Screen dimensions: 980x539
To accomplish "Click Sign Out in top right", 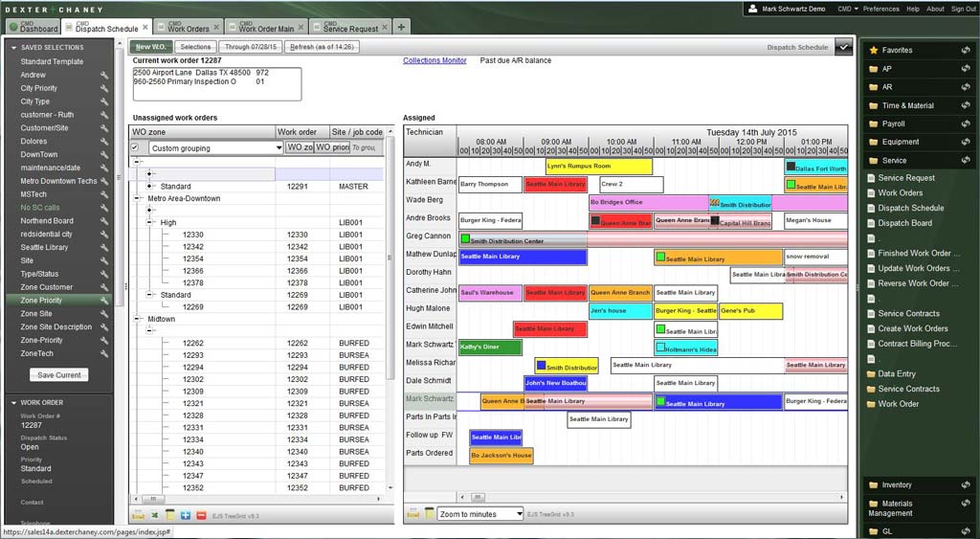I will coord(963,9).
